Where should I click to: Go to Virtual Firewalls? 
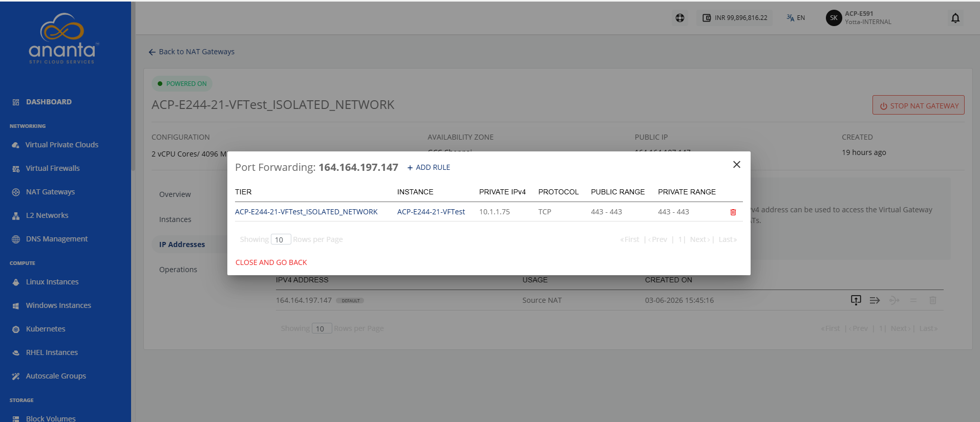point(53,168)
